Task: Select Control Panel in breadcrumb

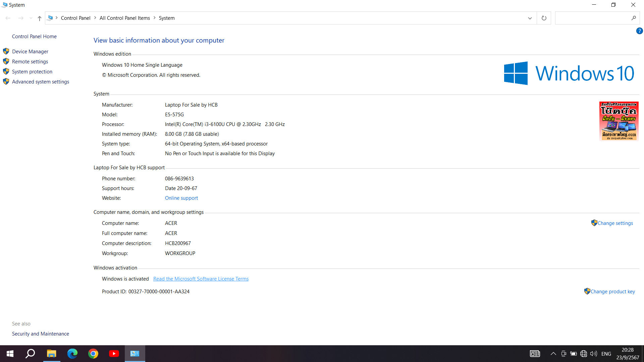Action: click(x=75, y=18)
